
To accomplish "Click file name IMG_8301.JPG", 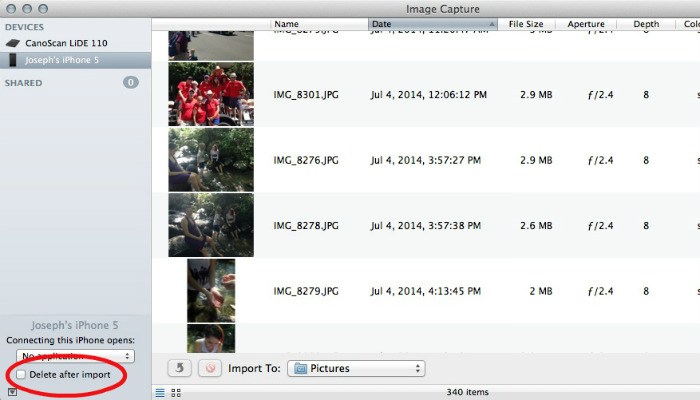I will tap(306, 95).
